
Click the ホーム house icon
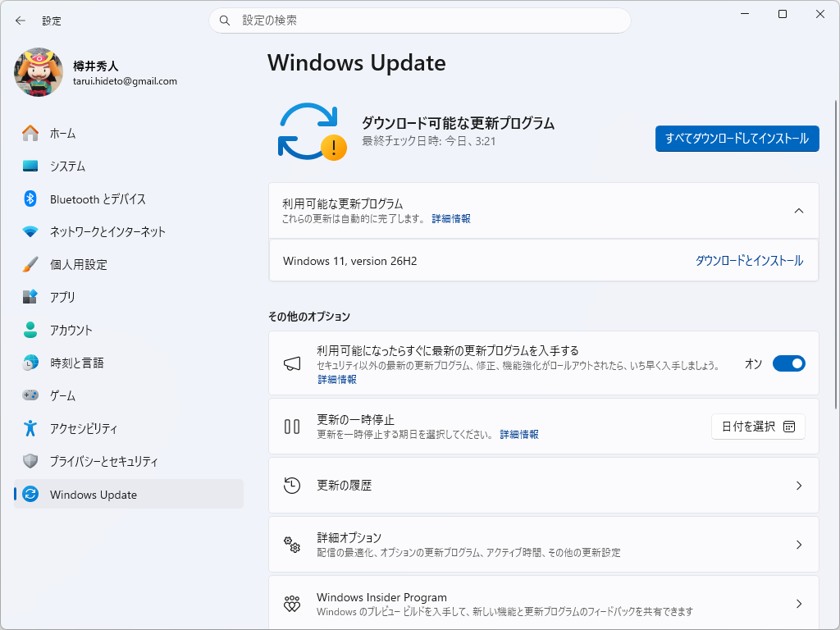coord(30,133)
